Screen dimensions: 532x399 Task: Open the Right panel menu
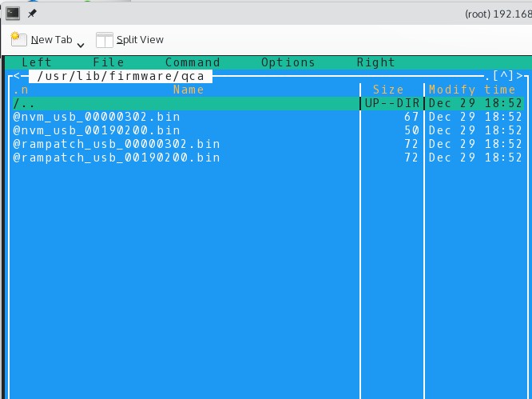(376, 62)
